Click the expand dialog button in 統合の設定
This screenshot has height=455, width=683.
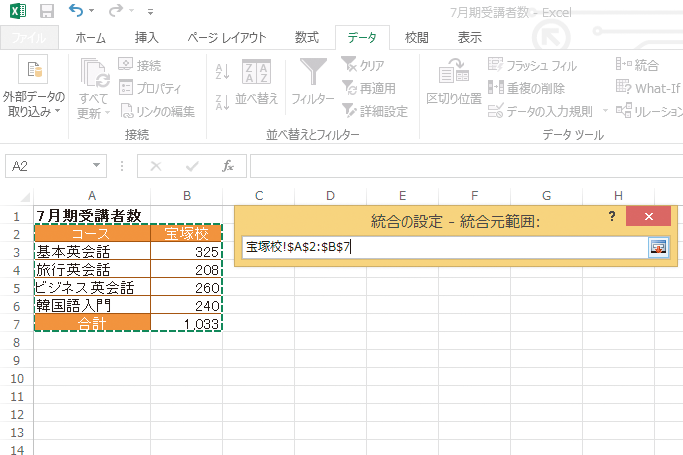(658, 247)
